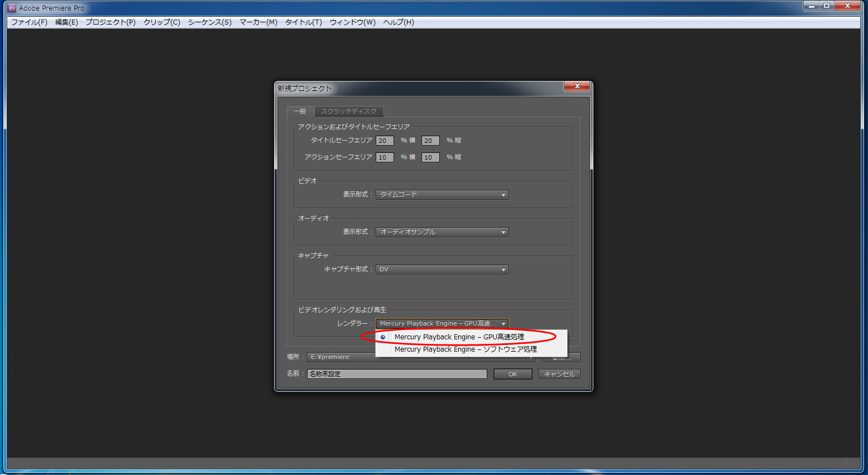Open the プロジェクト(P) menu

pos(111,22)
